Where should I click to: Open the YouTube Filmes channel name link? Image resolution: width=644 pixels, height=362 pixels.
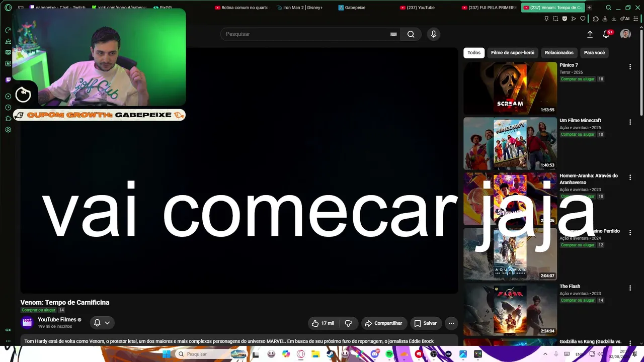57,319
